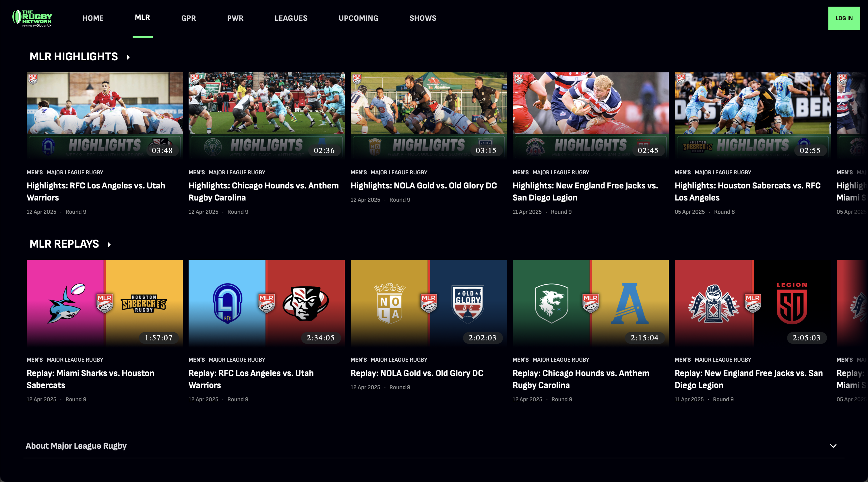
Task: Click The Rugby Network logo
Action: 32,18
